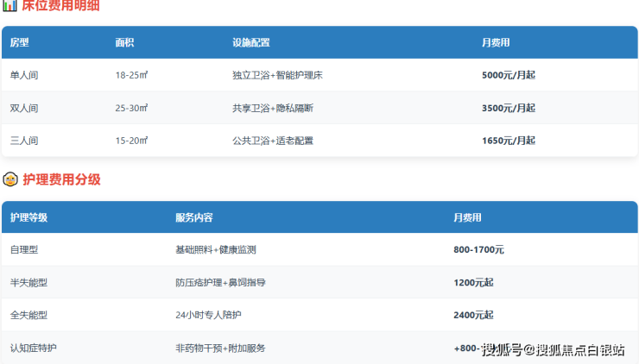The height and width of the screenshot is (364, 639).
Task: Select the 护理费用分级 heading text
Action: pos(61,179)
